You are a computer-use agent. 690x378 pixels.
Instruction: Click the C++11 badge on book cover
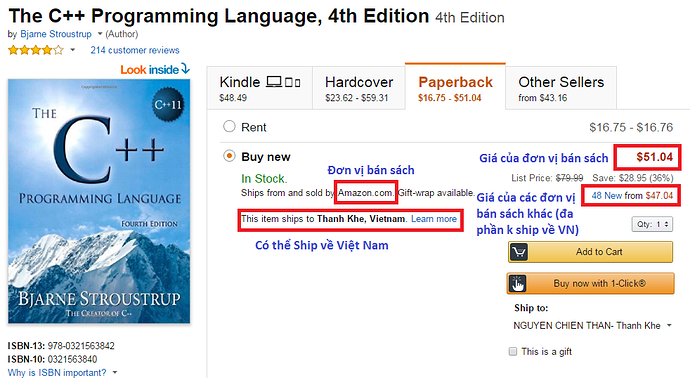[x=168, y=105]
